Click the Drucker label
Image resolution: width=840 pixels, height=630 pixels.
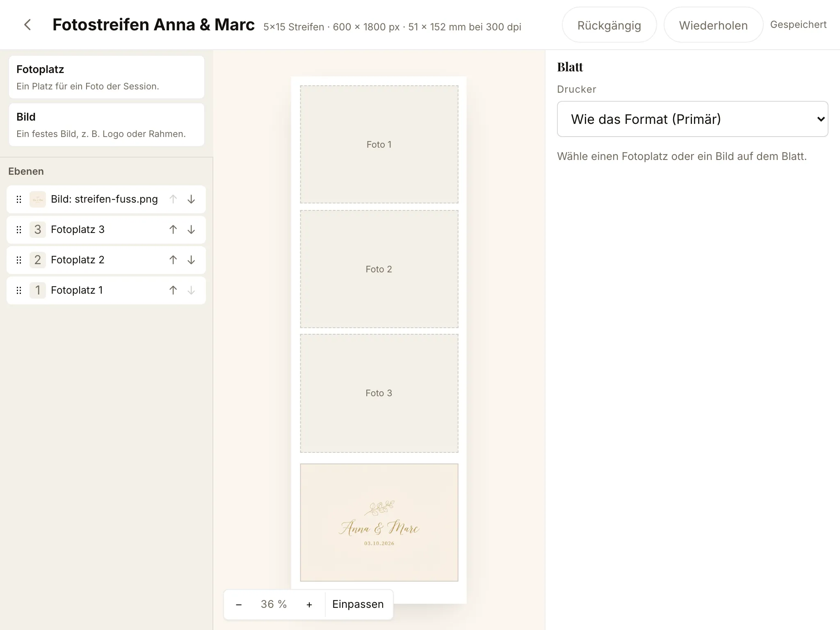[x=576, y=89]
